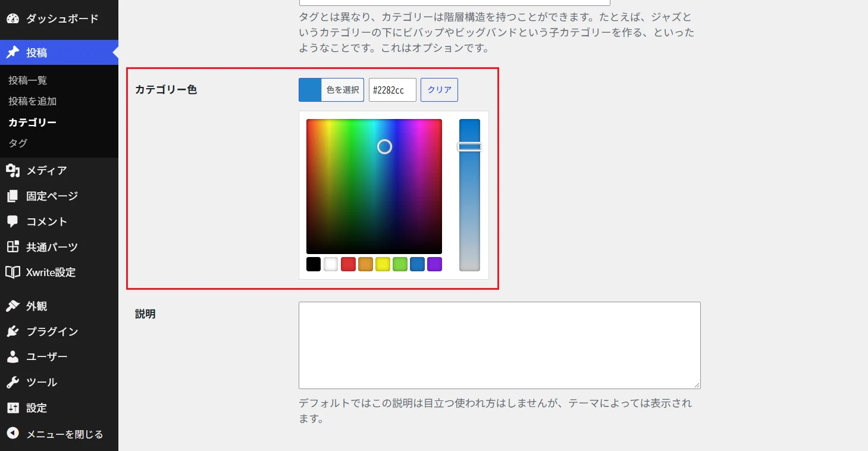This screenshot has width=868, height=451.
Task: Click the circular selector in the color square
Action: (x=385, y=146)
